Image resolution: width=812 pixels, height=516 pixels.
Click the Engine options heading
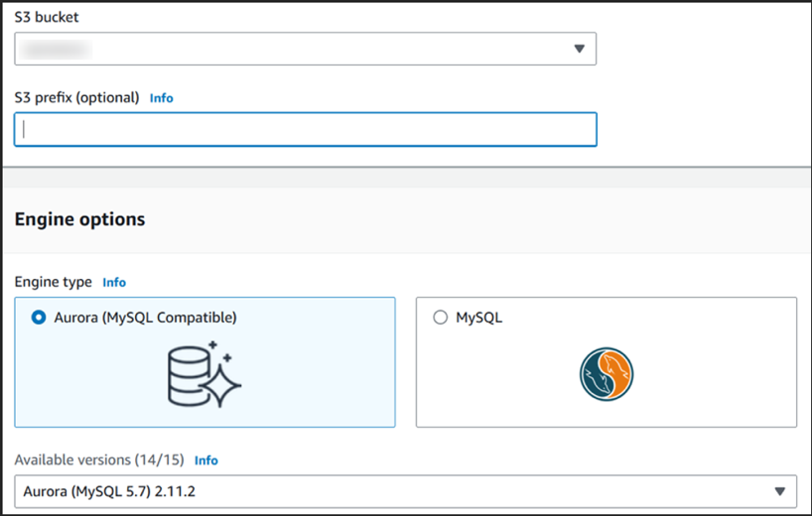(79, 219)
